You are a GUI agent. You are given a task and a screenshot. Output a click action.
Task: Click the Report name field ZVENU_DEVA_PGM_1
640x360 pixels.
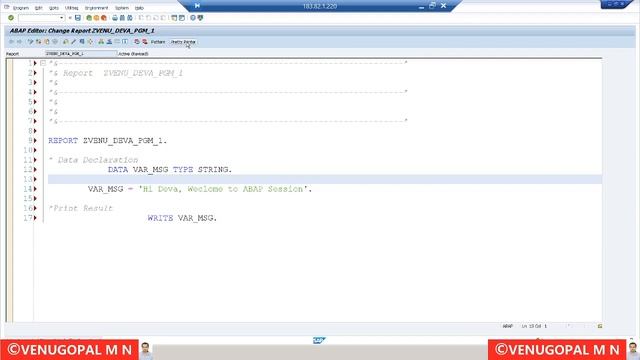[x=81, y=53]
